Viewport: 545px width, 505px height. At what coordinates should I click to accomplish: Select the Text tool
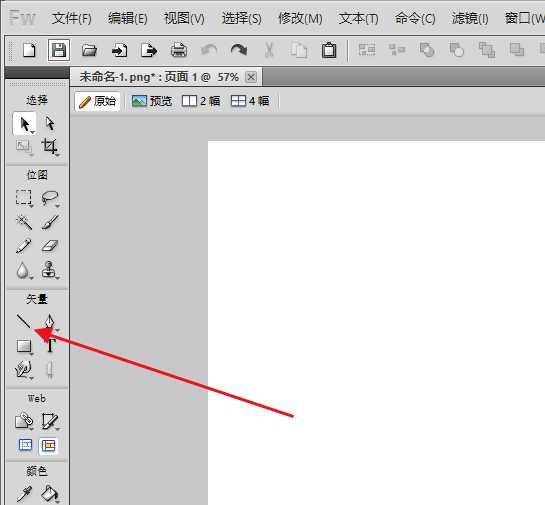tap(51, 345)
